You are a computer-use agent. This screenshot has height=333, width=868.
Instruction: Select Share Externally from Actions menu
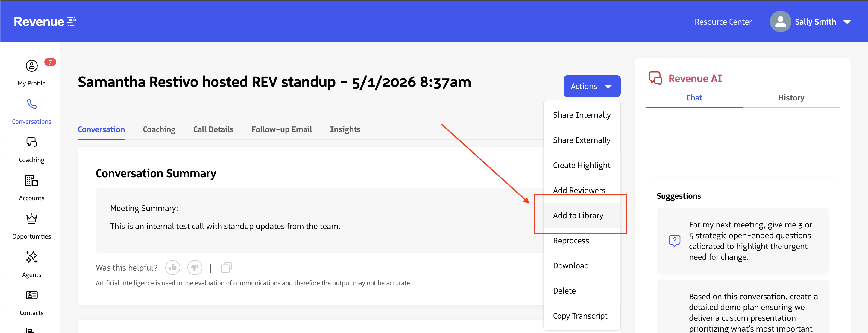point(582,140)
